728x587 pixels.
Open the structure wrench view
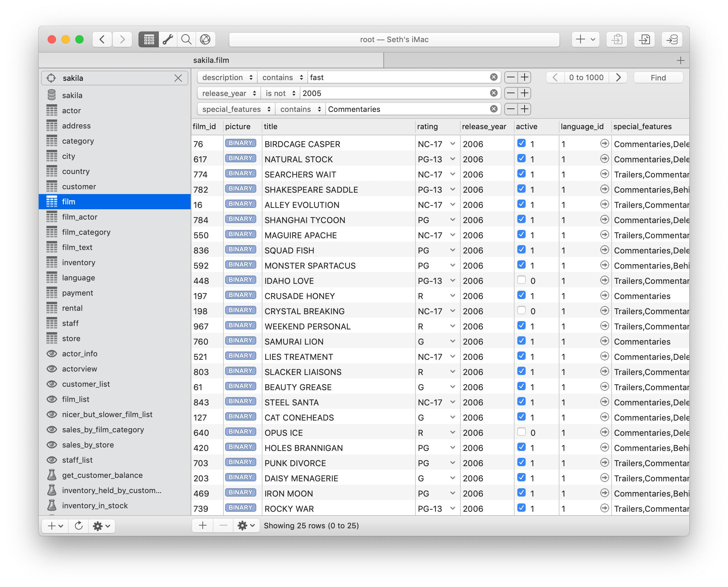[168, 39]
